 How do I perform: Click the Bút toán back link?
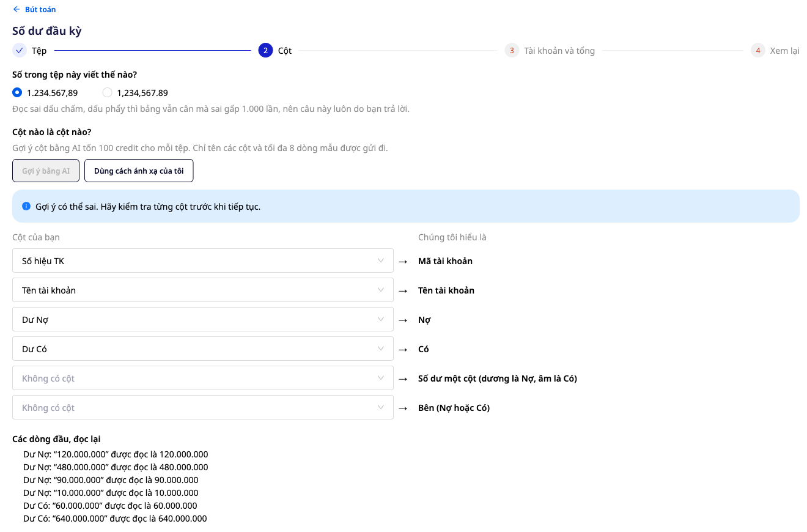coord(40,9)
